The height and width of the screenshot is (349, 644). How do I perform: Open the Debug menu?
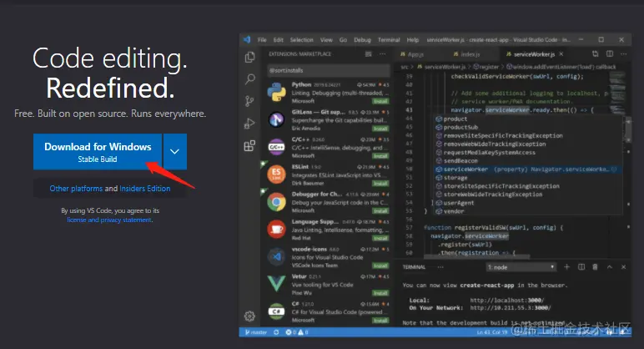coord(362,40)
